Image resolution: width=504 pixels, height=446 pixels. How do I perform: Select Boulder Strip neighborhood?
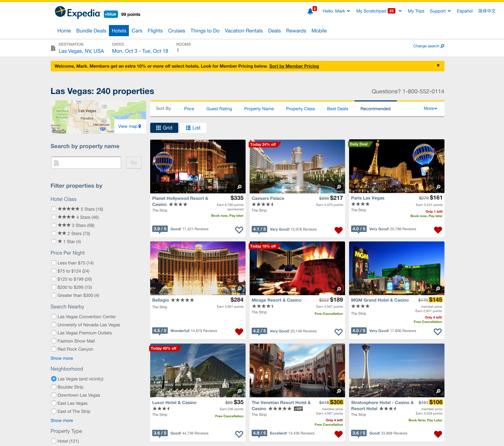tap(54, 387)
